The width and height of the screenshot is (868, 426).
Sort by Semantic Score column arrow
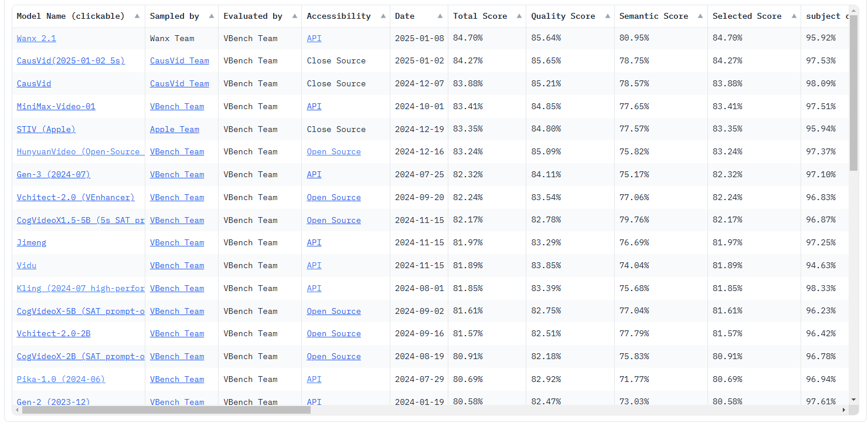point(700,16)
